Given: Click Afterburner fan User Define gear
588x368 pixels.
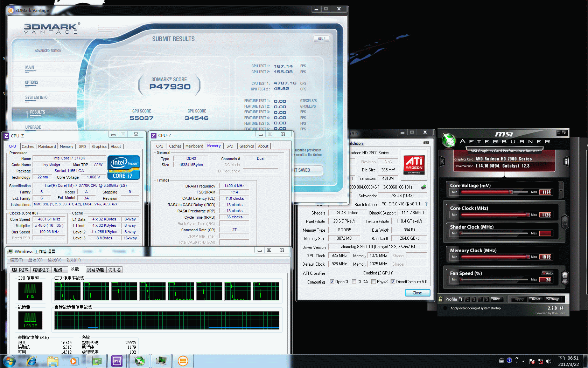Looking at the screenshot, I should tap(565, 277).
